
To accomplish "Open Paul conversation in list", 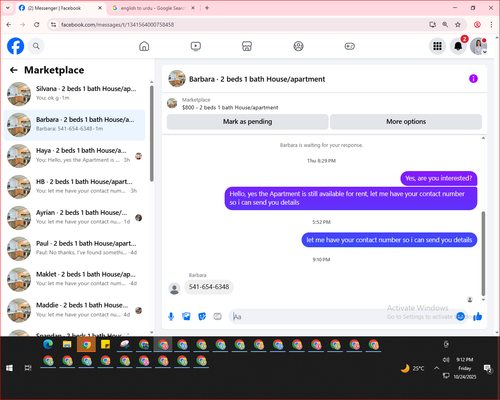I will 75,248.
